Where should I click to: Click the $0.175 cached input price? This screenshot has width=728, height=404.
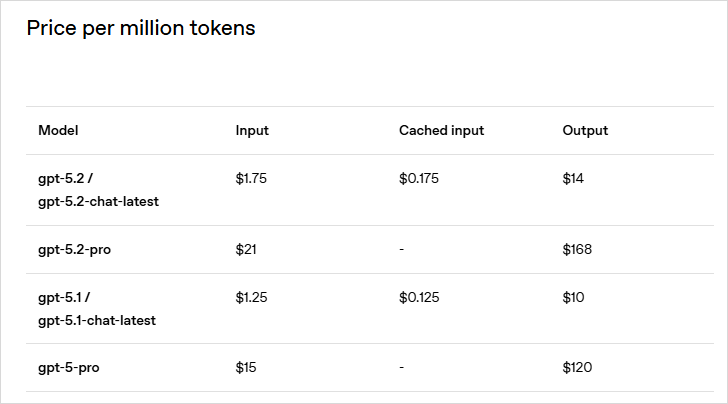tap(419, 179)
